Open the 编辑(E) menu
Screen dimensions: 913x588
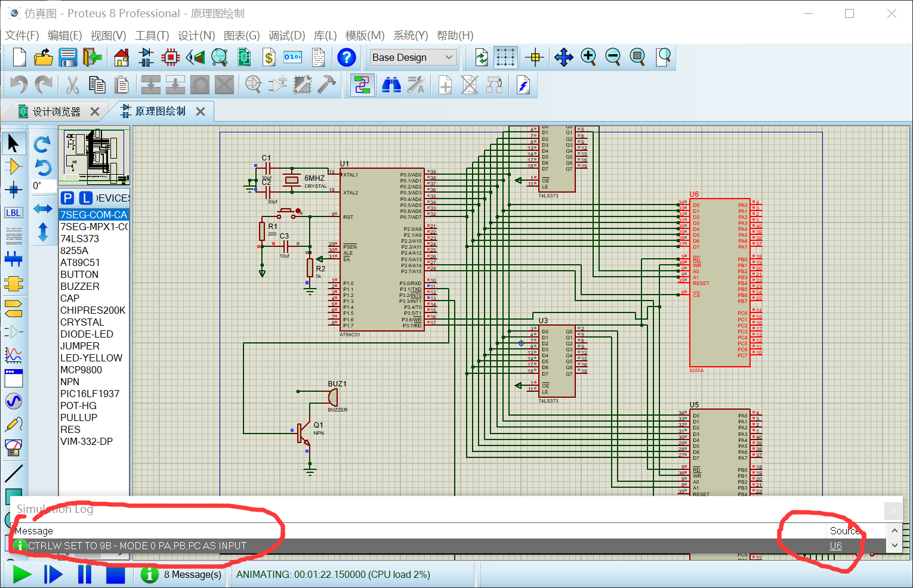65,35
